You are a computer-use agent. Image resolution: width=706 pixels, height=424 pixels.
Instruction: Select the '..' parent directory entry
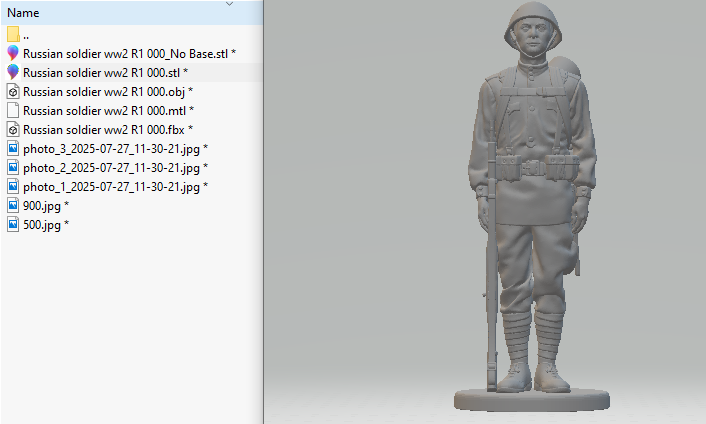coord(27,35)
